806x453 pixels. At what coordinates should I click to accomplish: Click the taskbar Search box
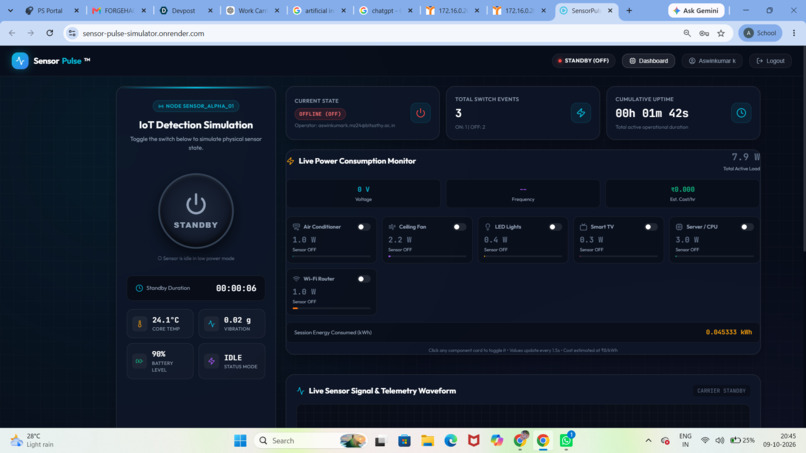pyautogui.click(x=312, y=441)
